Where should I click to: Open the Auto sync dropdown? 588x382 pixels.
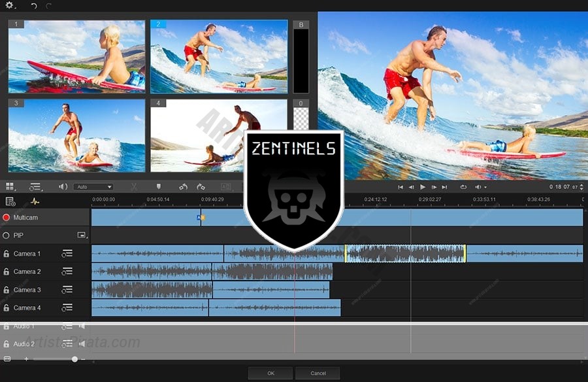[x=93, y=186]
